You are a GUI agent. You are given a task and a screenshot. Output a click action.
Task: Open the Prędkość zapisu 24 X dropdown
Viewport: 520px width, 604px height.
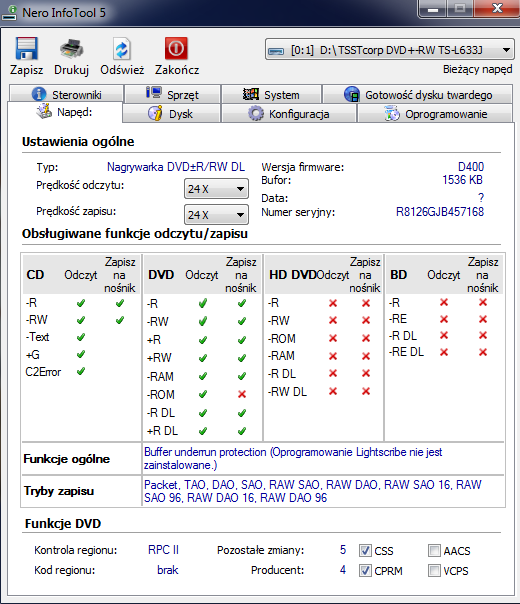[x=216, y=215]
